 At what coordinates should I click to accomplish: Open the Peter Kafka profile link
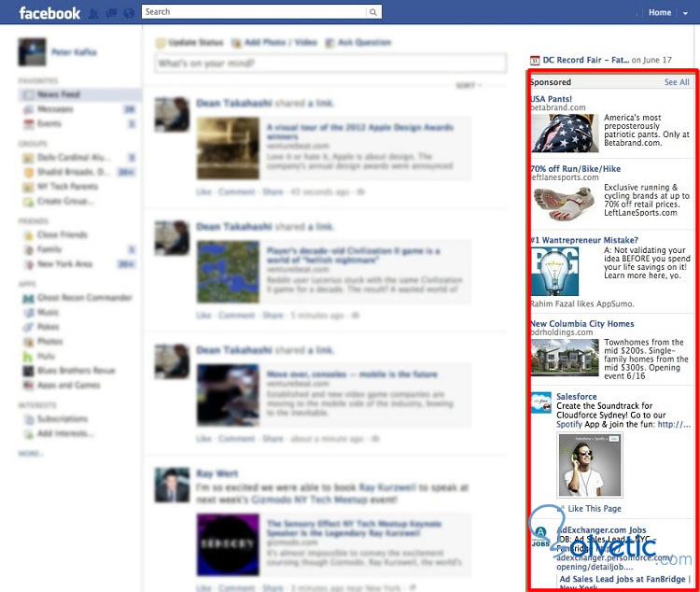(x=74, y=52)
